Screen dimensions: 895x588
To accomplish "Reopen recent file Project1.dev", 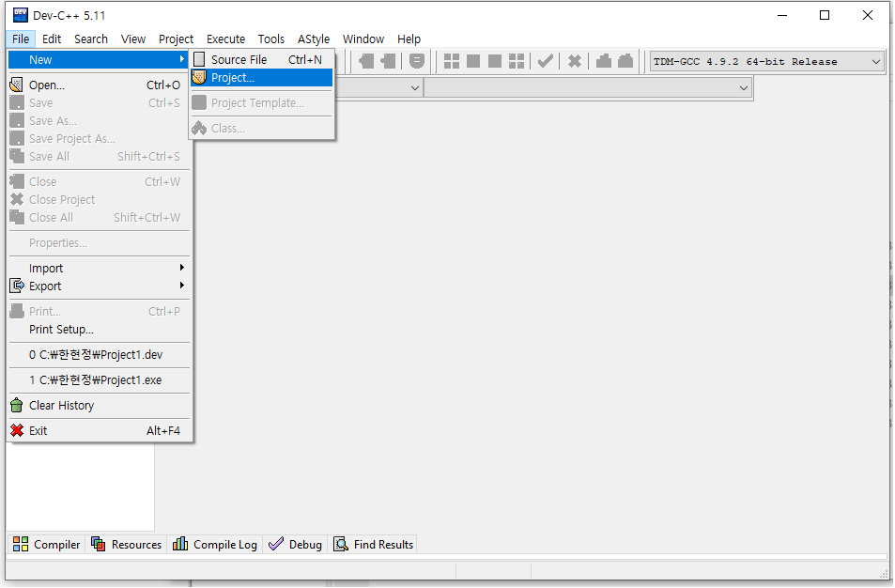I will [x=100, y=355].
